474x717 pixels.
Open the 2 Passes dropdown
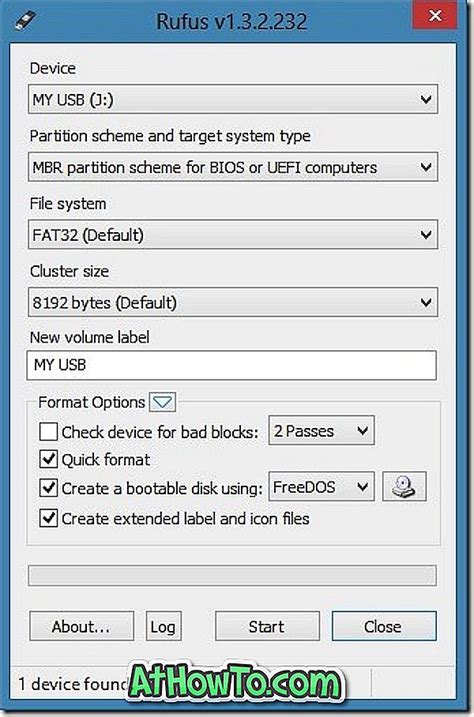pyautogui.click(x=321, y=430)
